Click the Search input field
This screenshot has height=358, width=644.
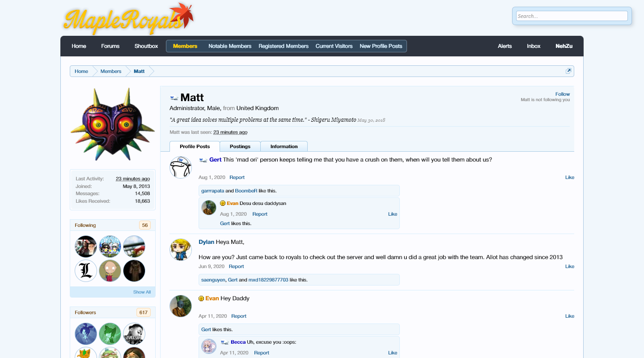pos(572,16)
